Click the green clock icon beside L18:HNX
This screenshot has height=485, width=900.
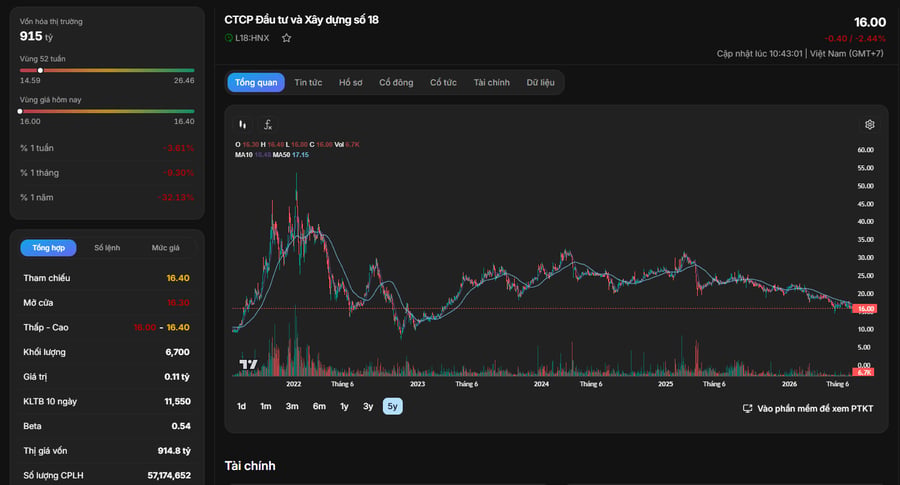[x=228, y=38]
